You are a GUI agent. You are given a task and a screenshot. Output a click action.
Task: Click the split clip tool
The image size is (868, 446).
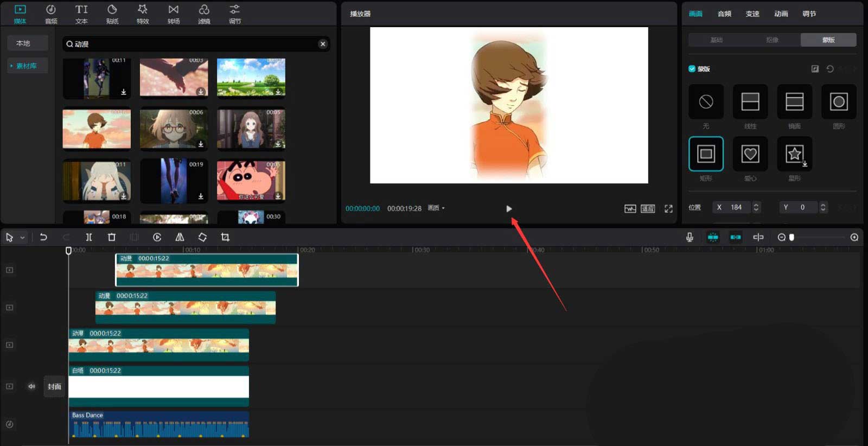[x=89, y=237]
